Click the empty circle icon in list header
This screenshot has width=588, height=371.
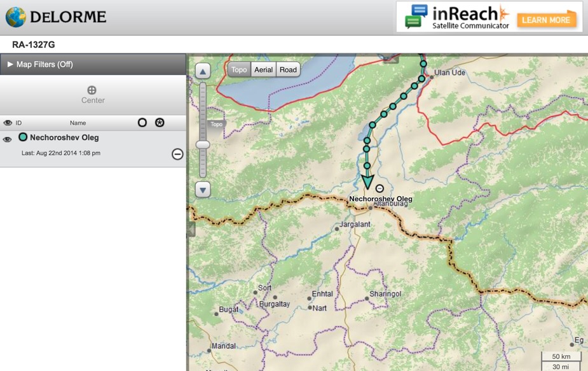click(142, 122)
